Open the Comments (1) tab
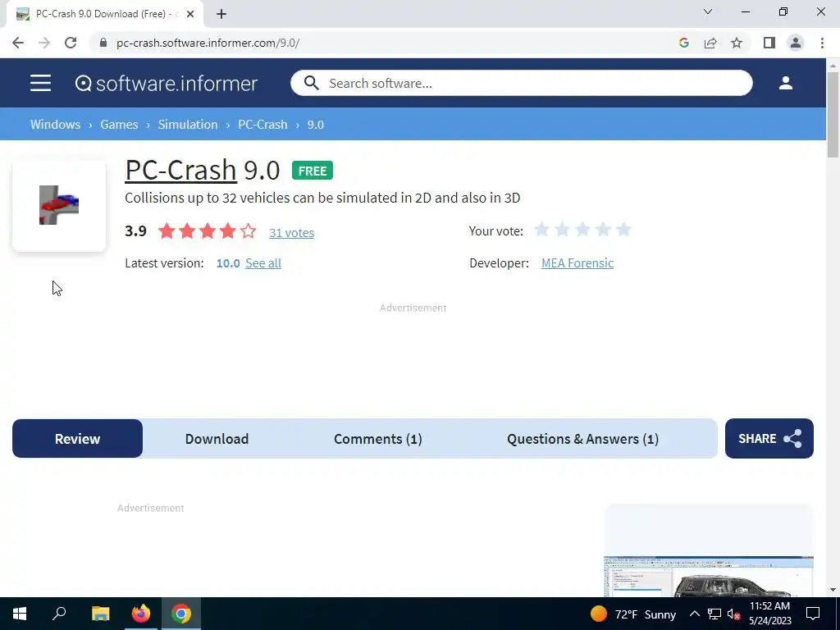The image size is (840, 630). 377,439
